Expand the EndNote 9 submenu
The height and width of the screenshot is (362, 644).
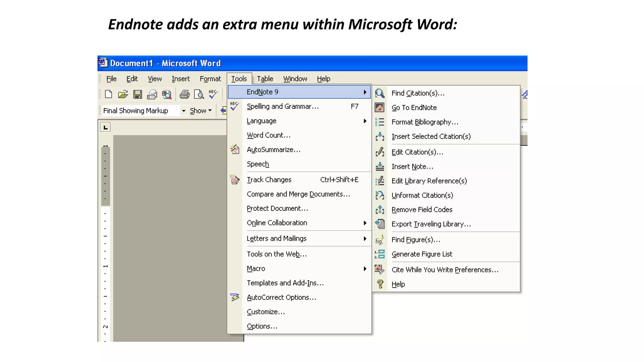pyautogui.click(x=299, y=92)
